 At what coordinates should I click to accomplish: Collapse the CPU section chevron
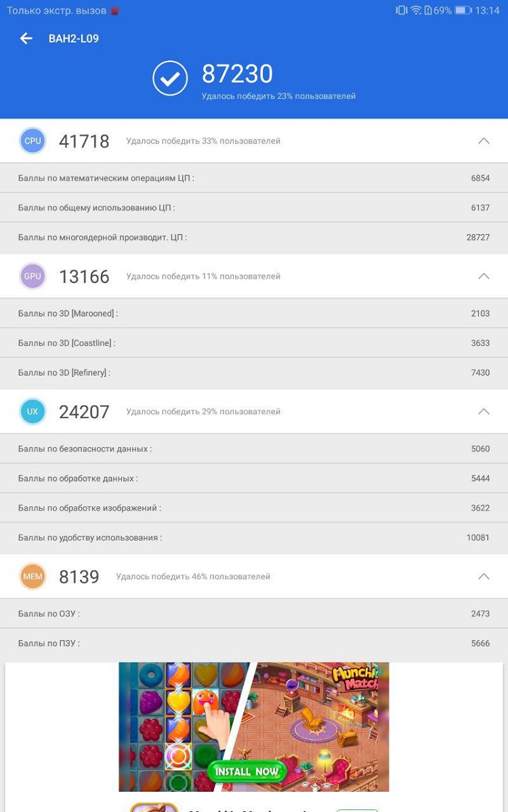484,141
